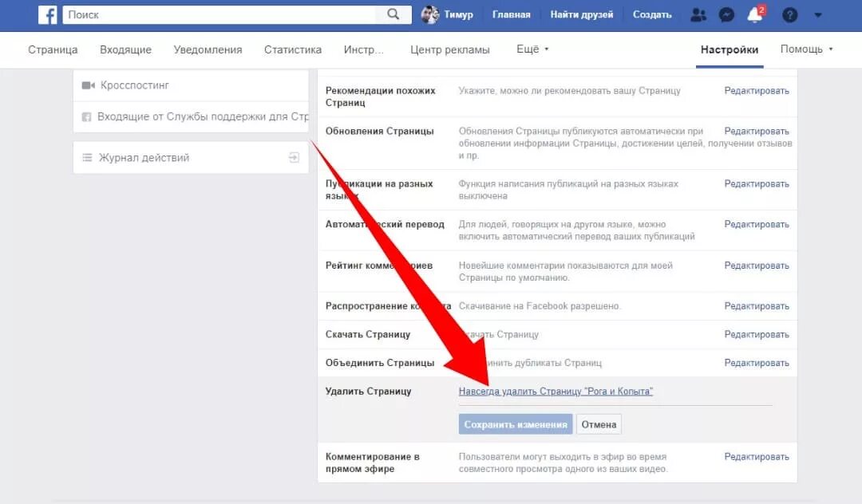Edit the Объединить Страницы setting
Viewport: 862px width, 504px height.
pyautogui.click(x=757, y=364)
